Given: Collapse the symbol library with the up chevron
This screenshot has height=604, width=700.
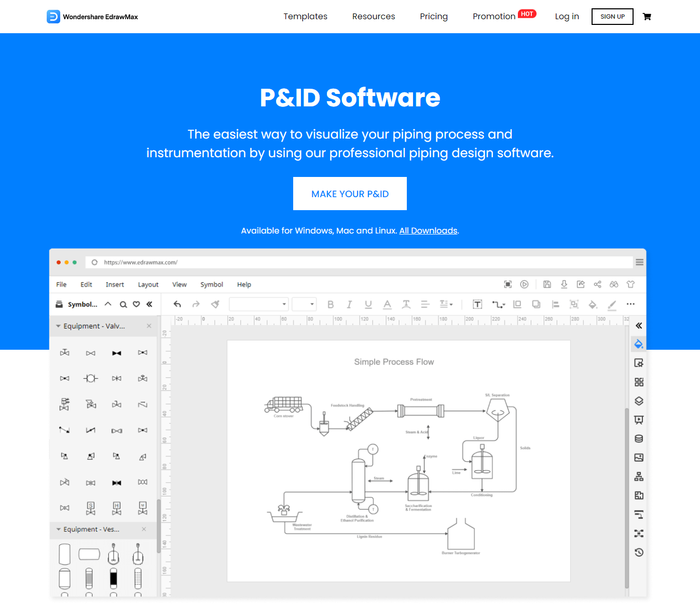Looking at the screenshot, I should click(108, 304).
